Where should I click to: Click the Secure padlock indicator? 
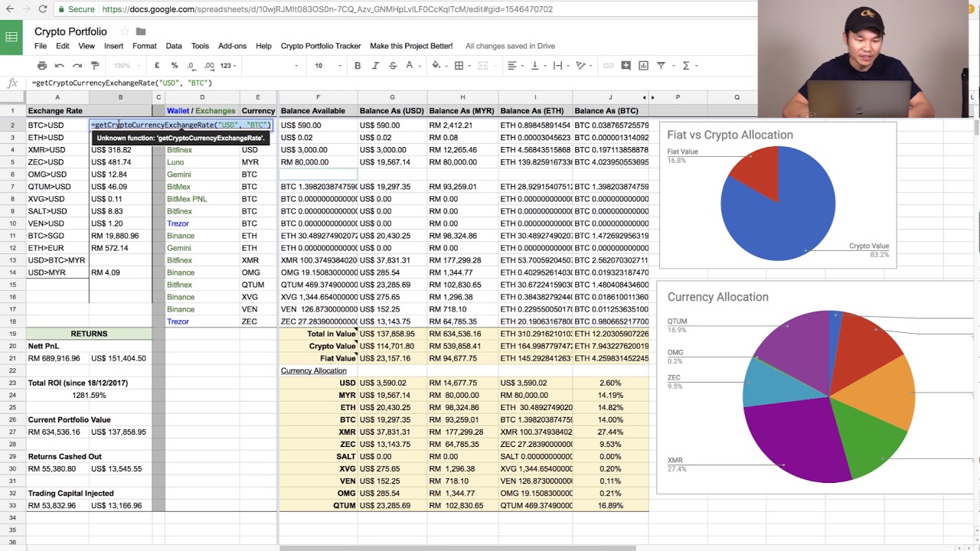pyautogui.click(x=76, y=9)
